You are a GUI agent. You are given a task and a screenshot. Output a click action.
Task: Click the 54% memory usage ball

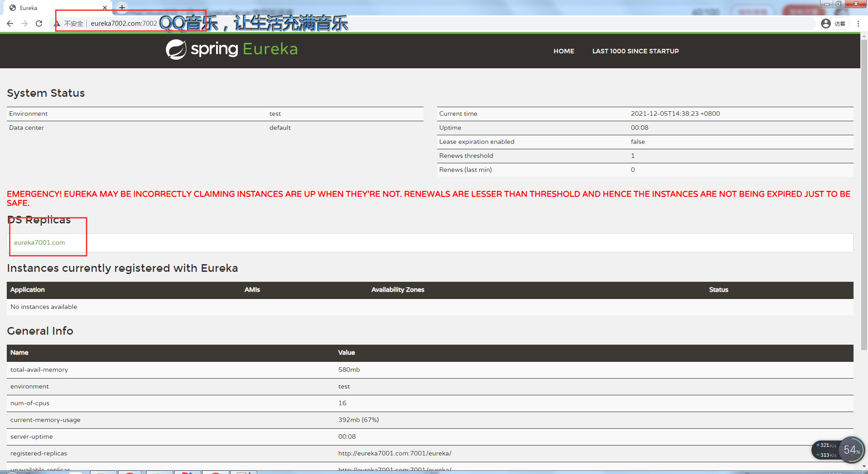852,450
